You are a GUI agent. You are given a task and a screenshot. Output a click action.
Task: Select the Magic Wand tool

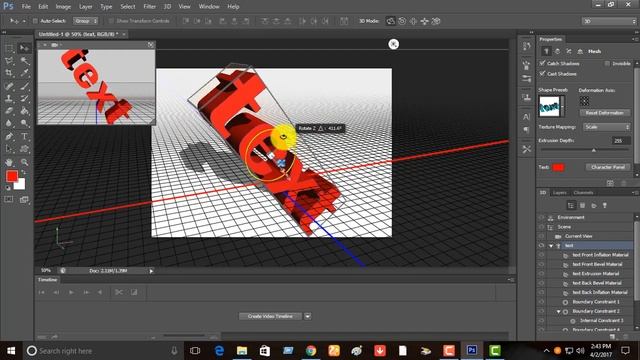click(24, 61)
